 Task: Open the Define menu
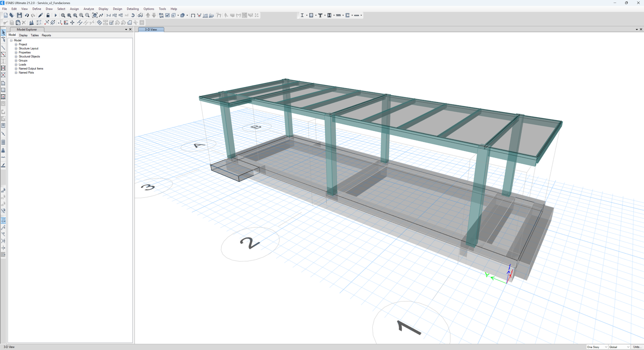(37, 9)
